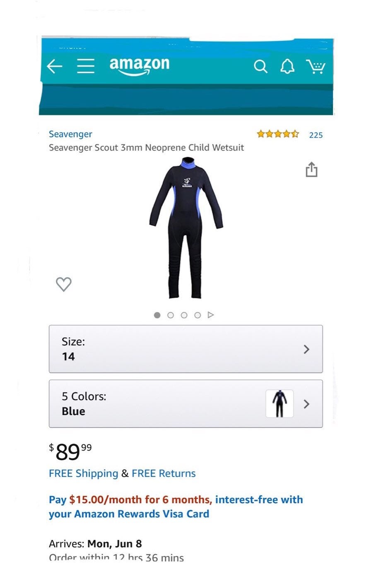
Task: Tap the Amazon logo
Action: [140, 67]
